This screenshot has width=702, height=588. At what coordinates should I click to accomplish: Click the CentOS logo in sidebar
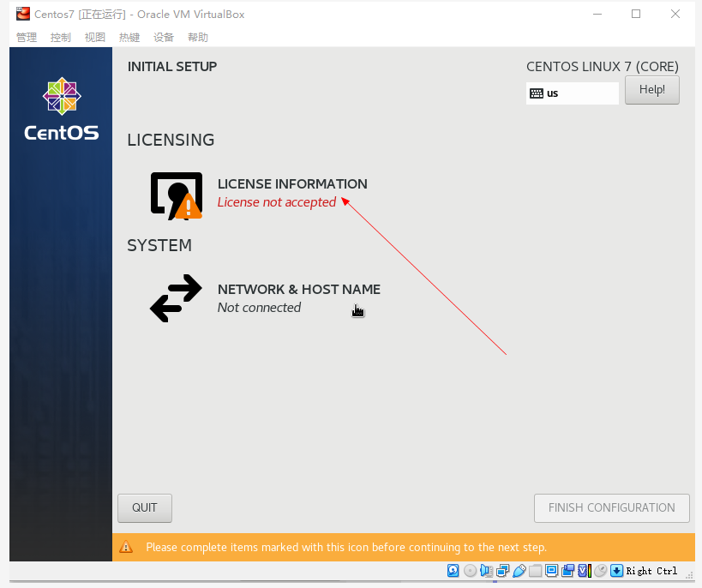(62, 109)
